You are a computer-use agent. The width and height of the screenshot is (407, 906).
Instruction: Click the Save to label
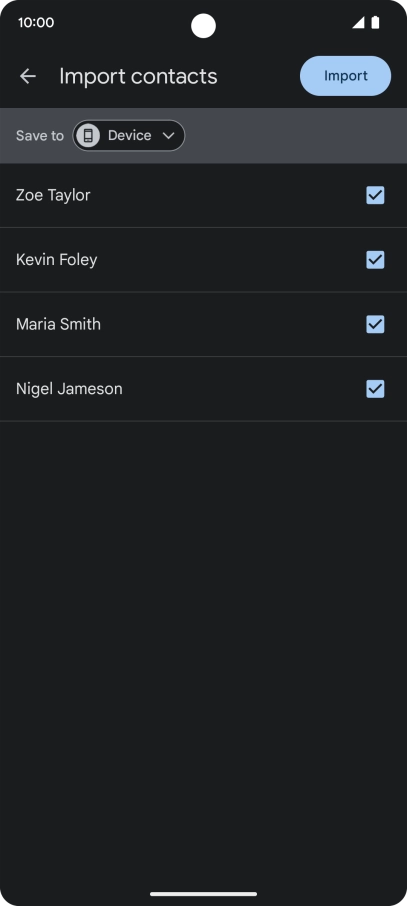(x=40, y=136)
